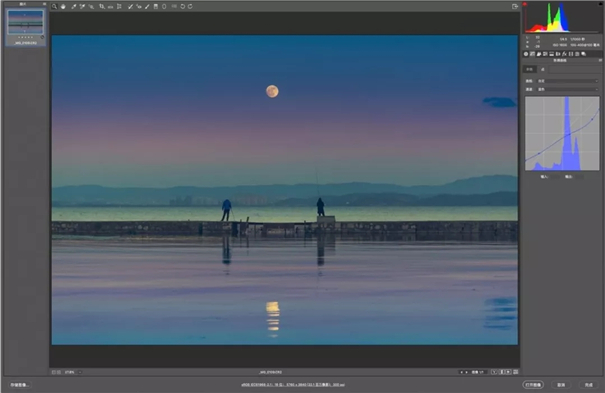The width and height of the screenshot is (605, 393).
Task: Select the middle control point on the curve
Action: 569,134
